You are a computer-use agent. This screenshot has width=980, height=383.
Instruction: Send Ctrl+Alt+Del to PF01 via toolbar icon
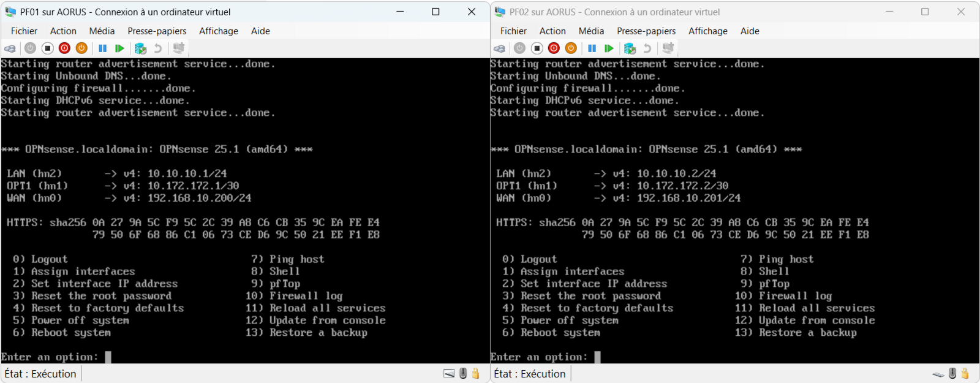point(10,48)
